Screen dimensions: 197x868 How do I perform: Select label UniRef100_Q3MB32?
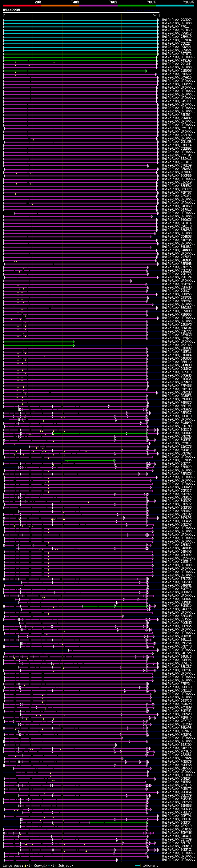point(177,545)
